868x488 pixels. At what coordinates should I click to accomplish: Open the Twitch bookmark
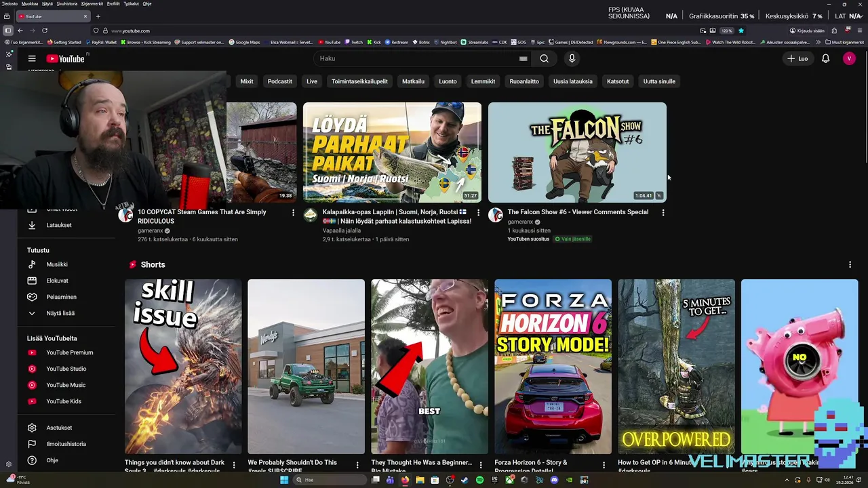pyautogui.click(x=353, y=42)
